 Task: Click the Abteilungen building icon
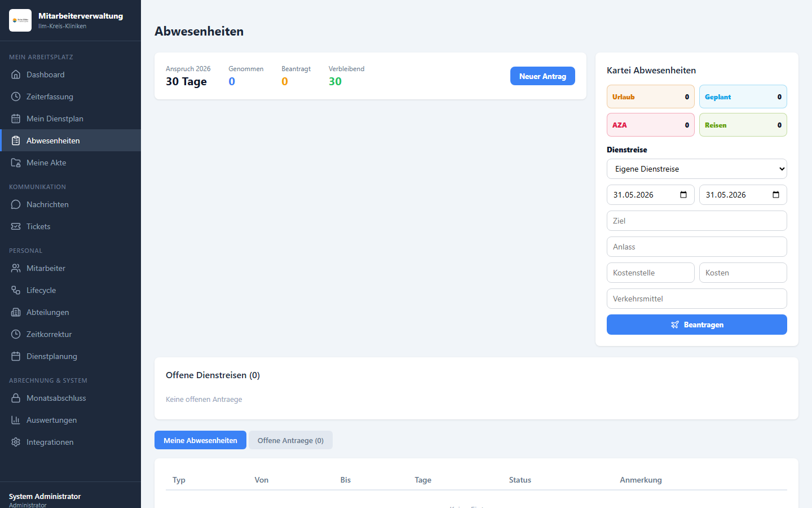pyautogui.click(x=16, y=312)
